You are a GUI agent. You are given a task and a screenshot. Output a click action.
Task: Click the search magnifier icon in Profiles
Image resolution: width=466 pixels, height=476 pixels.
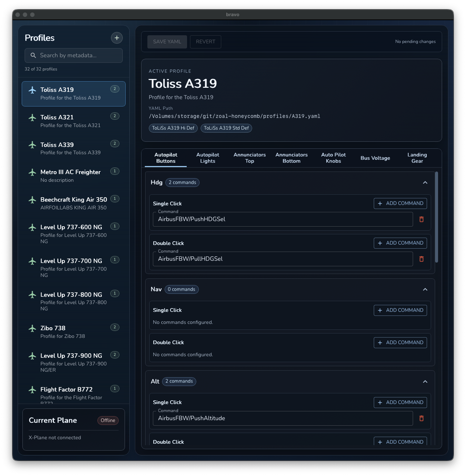click(33, 55)
